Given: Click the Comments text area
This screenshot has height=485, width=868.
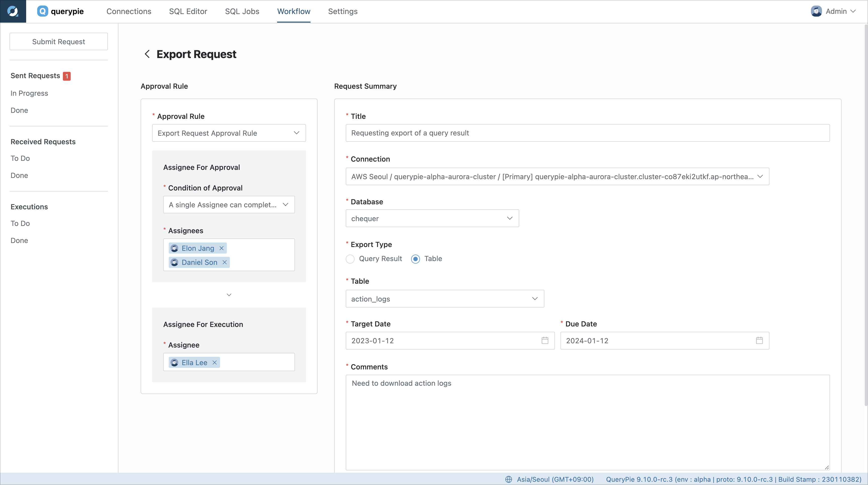Looking at the screenshot, I should (588, 422).
